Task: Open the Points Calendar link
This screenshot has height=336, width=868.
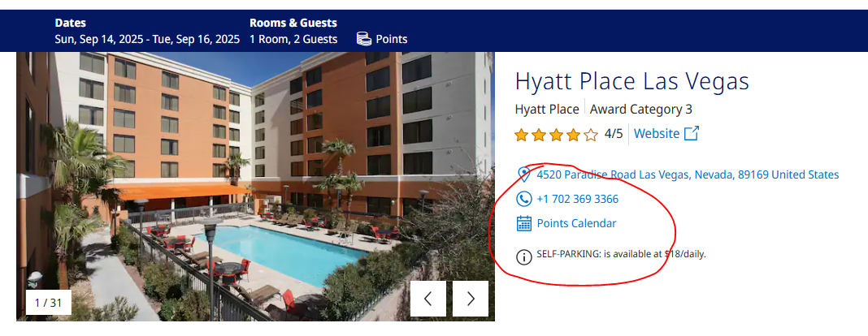Action: click(576, 223)
